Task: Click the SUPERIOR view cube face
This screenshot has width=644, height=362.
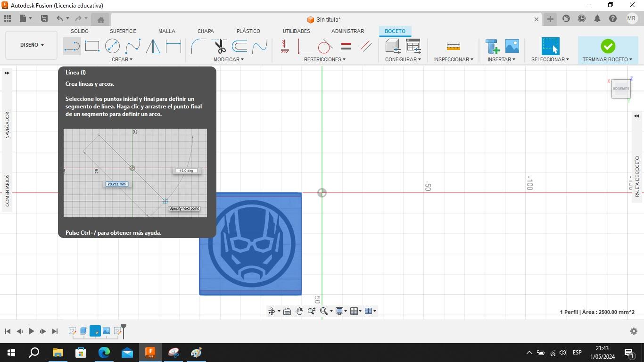Action: (x=621, y=89)
